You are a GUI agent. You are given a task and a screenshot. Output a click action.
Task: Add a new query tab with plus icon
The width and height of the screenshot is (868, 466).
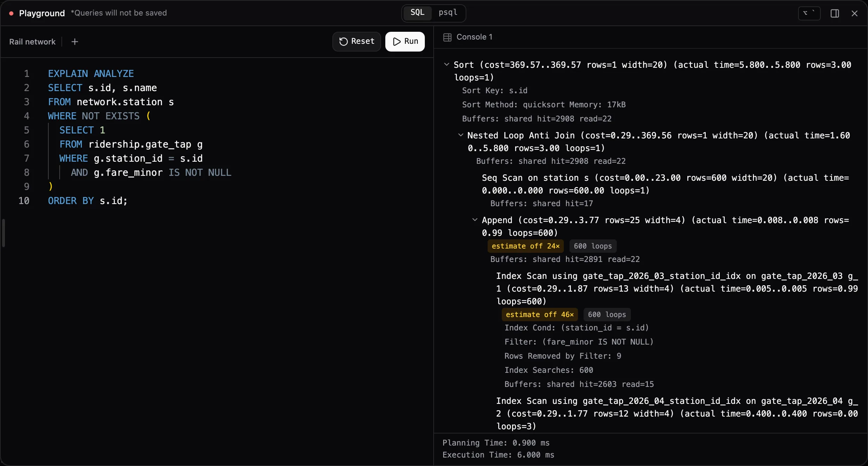point(74,42)
